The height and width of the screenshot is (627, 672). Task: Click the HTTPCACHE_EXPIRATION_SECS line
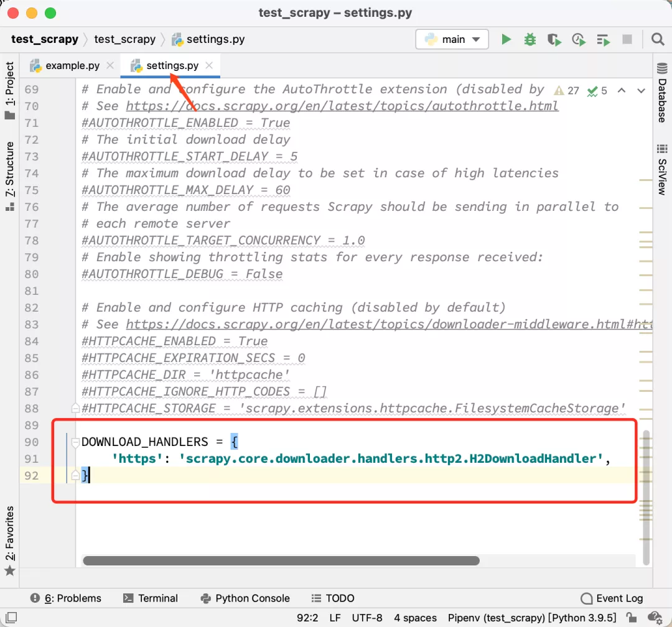(194, 358)
